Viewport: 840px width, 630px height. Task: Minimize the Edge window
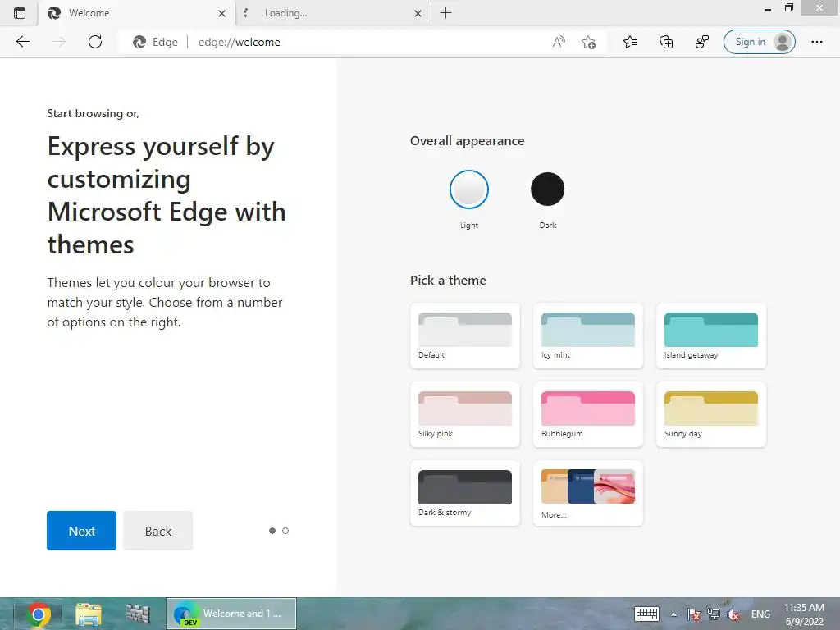[768, 9]
